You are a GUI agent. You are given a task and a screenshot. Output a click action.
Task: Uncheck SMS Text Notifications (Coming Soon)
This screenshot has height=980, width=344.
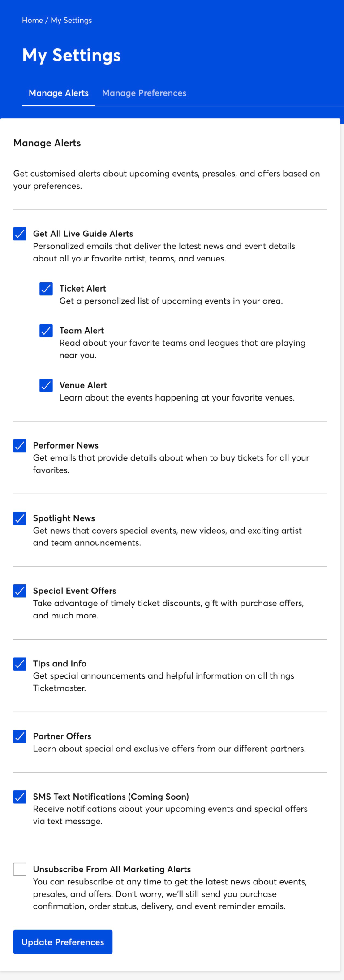click(19, 797)
